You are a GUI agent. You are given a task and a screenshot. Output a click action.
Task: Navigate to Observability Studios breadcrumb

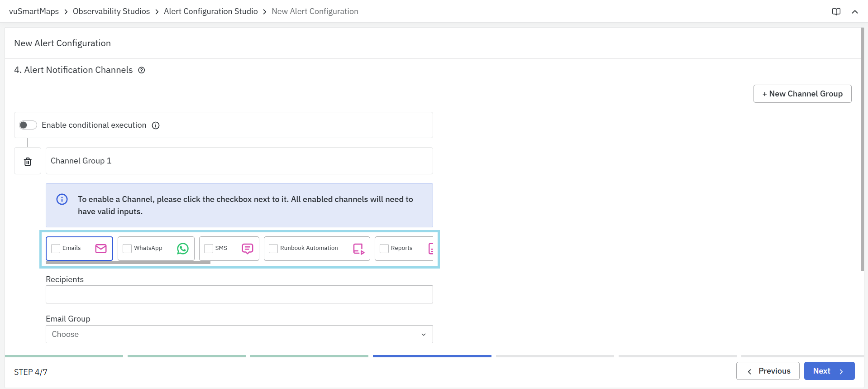pyautogui.click(x=111, y=11)
